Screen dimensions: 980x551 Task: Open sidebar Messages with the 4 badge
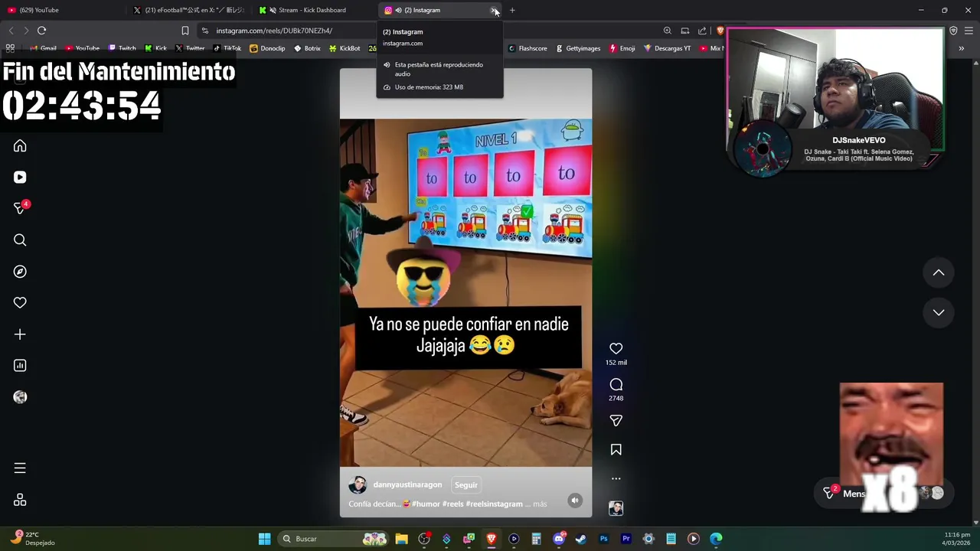coord(21,208)
